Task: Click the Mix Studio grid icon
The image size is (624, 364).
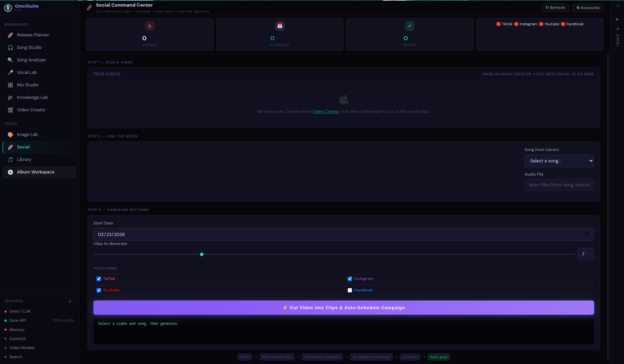Action: (10, 85)
